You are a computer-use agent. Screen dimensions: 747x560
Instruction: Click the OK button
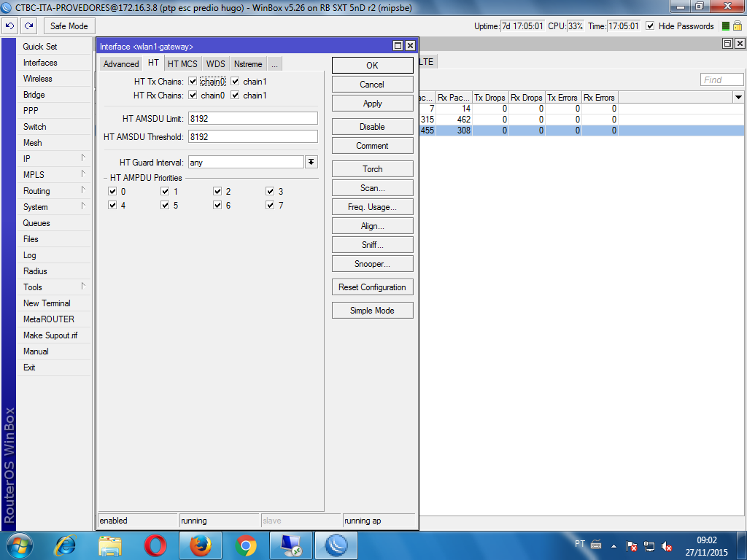click(x=373, y=65)
